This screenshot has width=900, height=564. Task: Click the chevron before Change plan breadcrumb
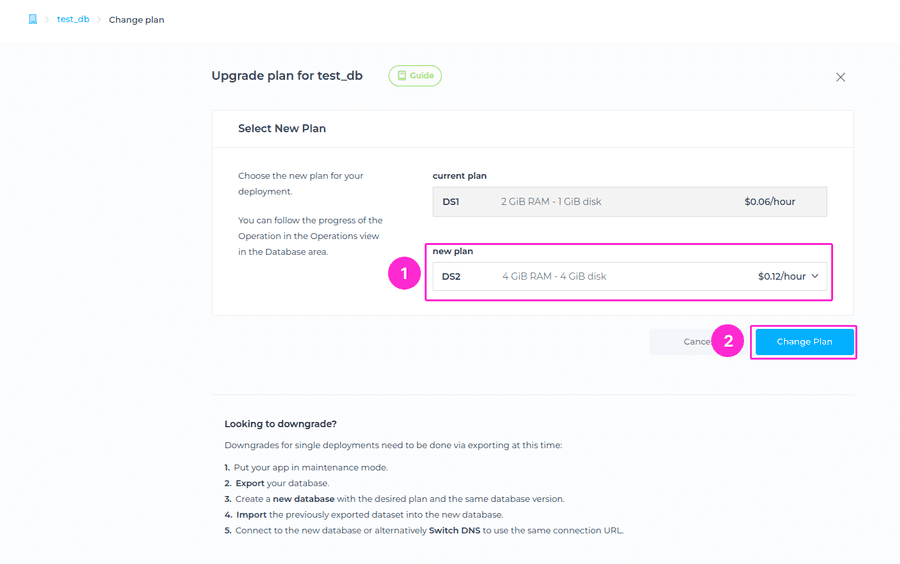click(99, 20)
